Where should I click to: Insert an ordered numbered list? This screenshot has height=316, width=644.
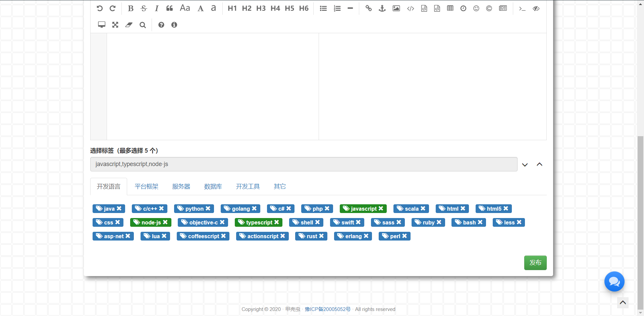337,8
